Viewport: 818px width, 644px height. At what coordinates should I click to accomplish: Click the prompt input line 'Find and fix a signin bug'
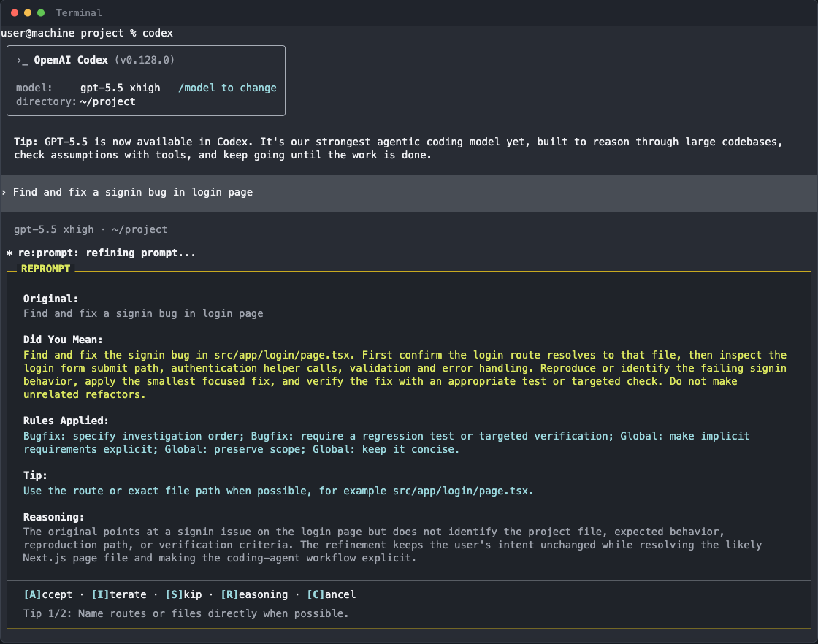coord(409,193)
